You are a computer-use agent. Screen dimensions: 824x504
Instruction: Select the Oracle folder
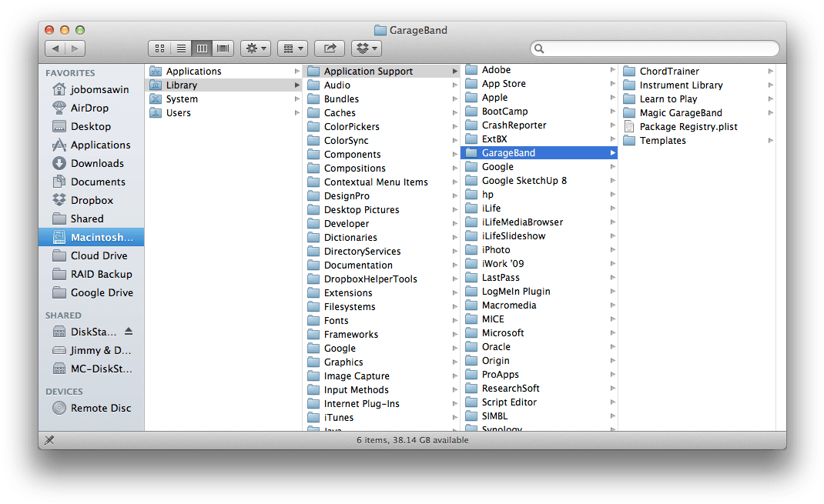point(539,346)
